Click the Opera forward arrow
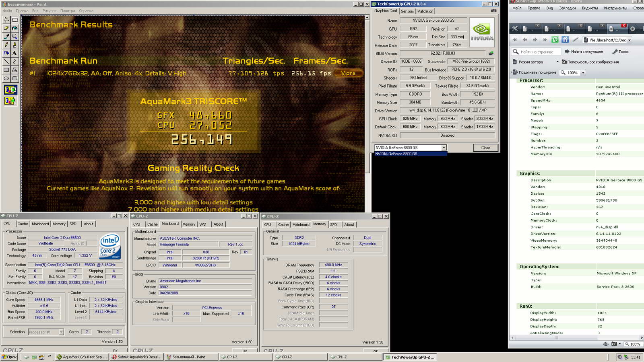 click(535, 40)
